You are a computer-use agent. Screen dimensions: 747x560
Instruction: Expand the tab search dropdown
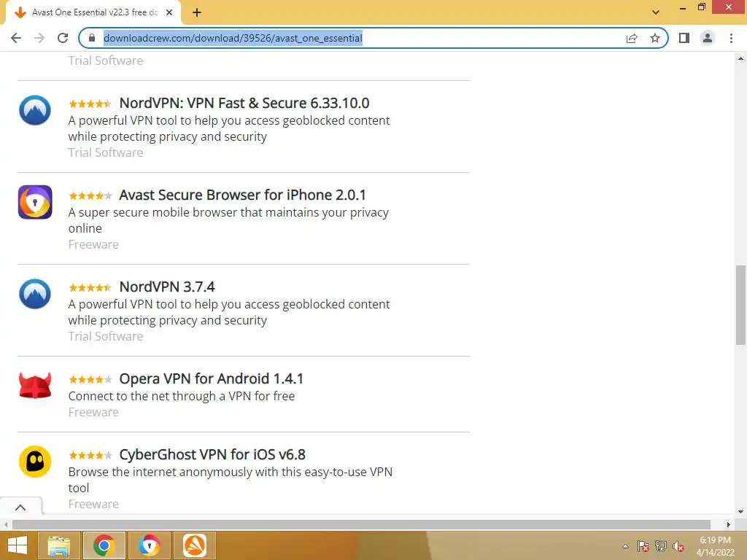click(656, 12)
